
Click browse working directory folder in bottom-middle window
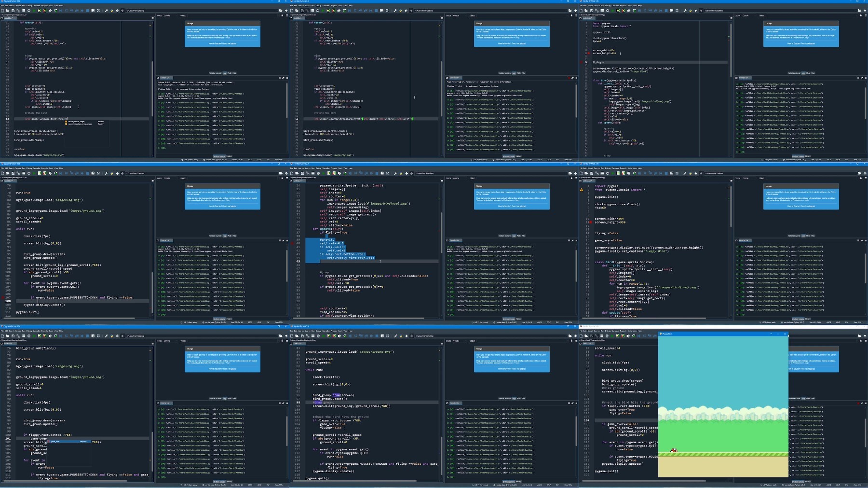coord(570,336)
